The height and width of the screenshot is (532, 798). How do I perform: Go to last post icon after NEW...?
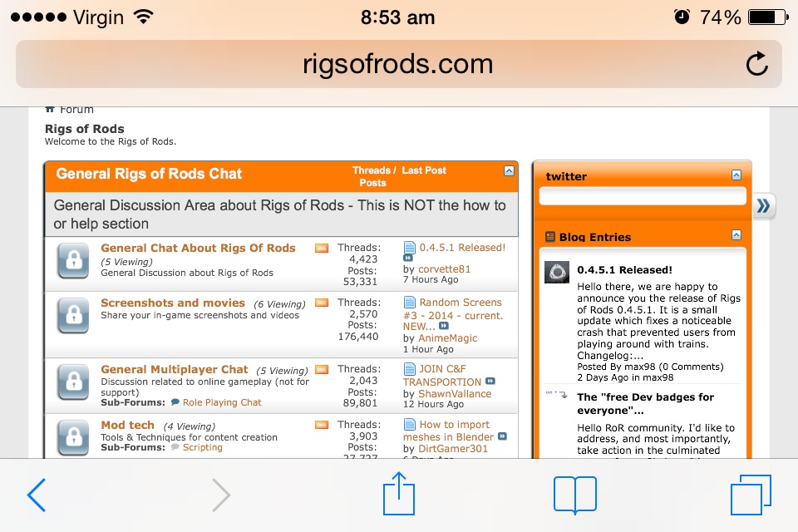[444, 326]
